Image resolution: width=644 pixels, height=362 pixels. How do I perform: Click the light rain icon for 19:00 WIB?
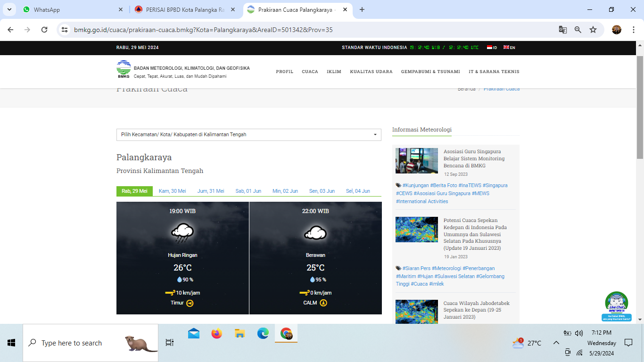[182, 233]
